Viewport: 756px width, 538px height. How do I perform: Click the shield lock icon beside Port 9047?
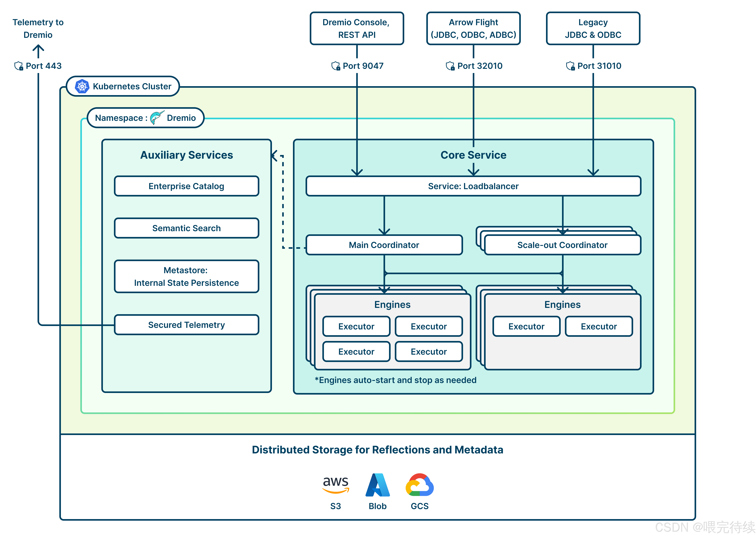(336, 66)
